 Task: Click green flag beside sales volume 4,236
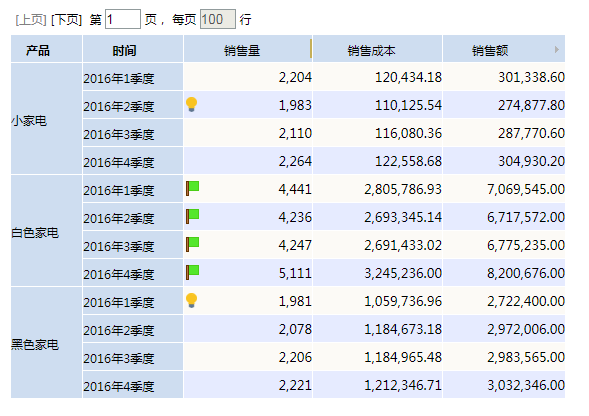[192, 216]
